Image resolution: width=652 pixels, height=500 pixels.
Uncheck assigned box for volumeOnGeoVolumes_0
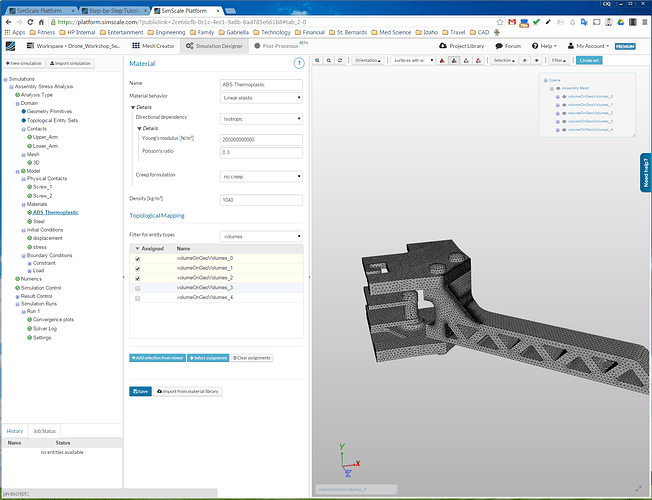[137, 258]
